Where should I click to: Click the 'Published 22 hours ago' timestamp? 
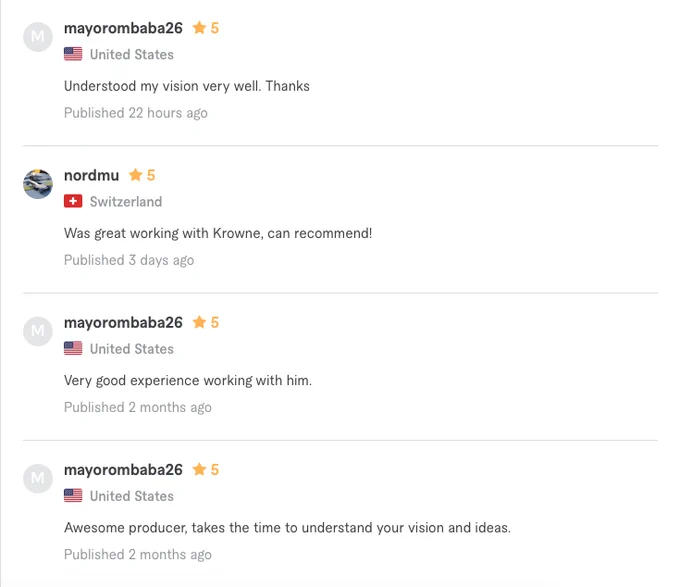[x=136, y=113]
